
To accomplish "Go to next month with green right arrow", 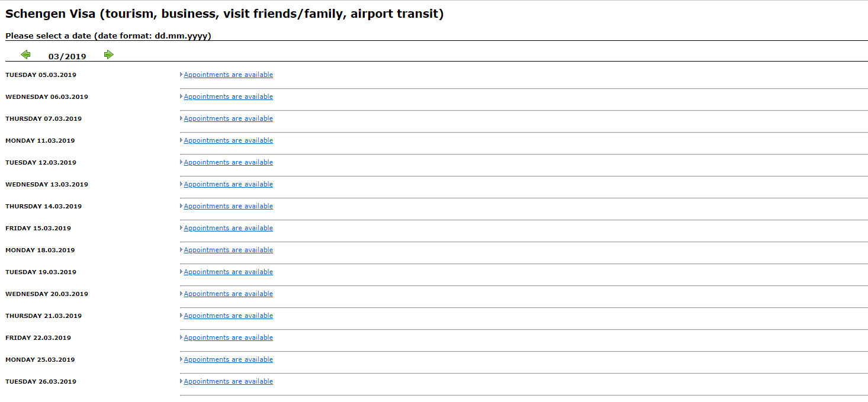I will click(x=109, y=54).
